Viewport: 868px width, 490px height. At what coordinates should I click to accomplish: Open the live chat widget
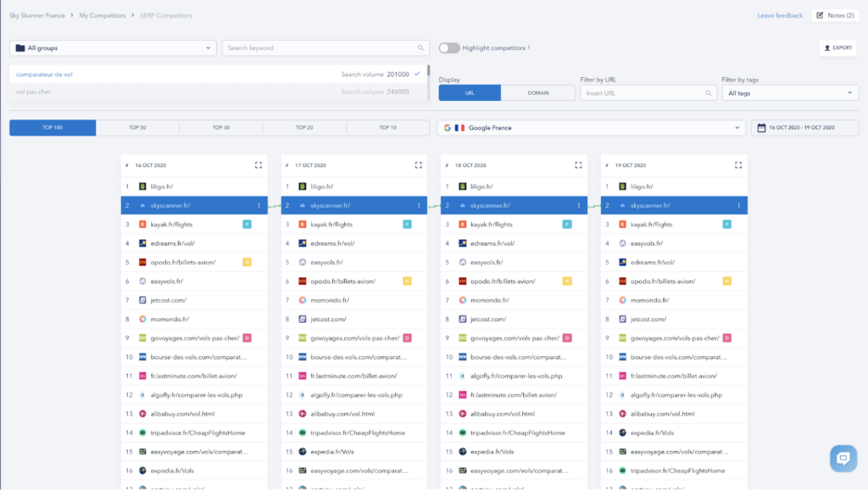[x=843, y=458]
